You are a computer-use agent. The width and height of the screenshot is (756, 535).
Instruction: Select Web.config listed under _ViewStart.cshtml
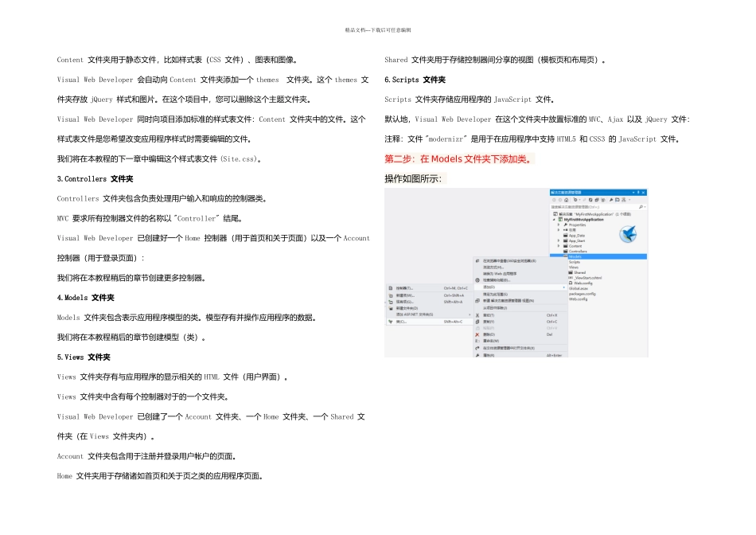click(x=581, y=283)
